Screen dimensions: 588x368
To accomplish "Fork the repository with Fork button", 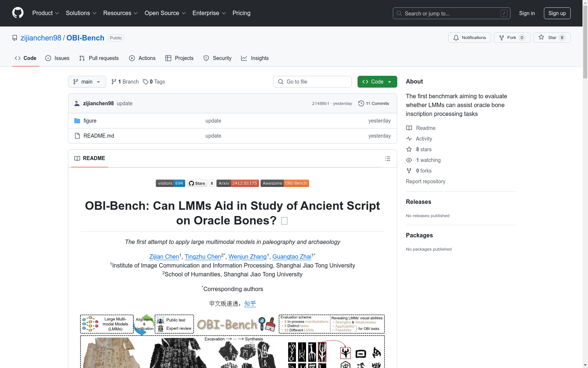I will tap(512, 38).
